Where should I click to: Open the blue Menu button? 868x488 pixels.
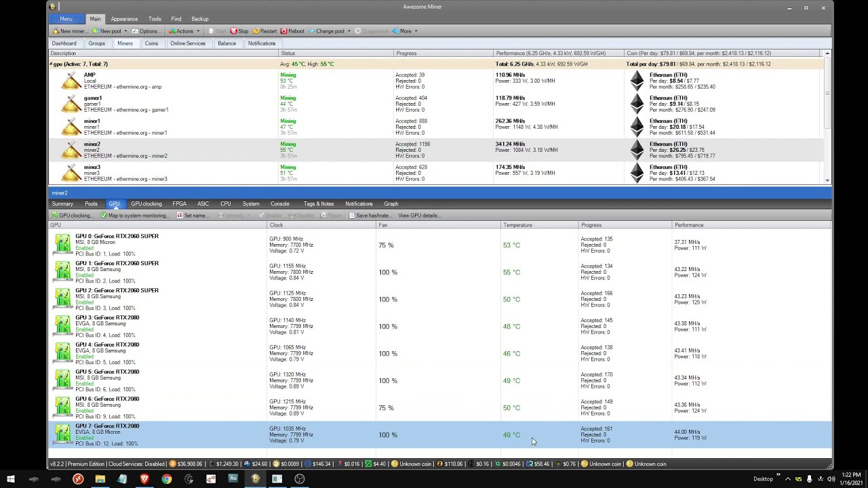66,19
